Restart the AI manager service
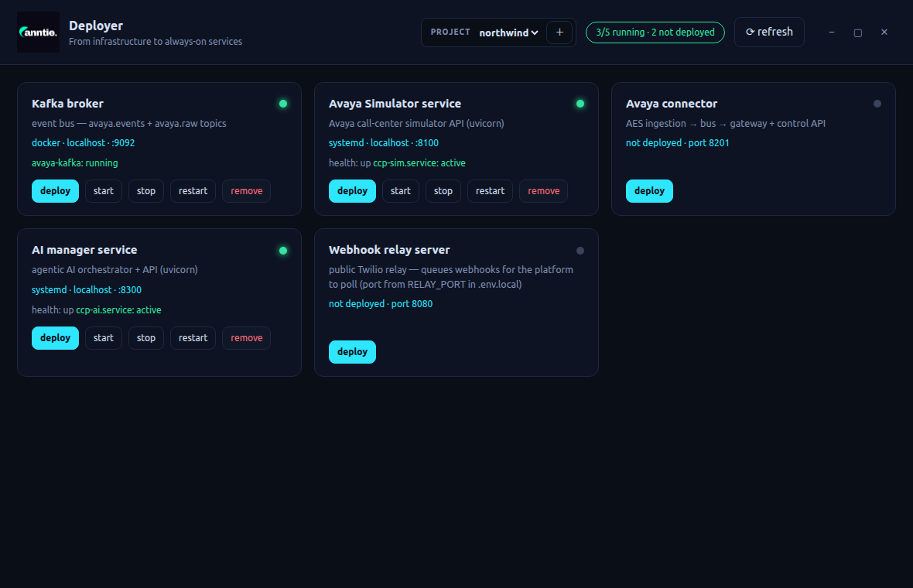Image resolution: width=913 pixels, height=588 pixels. (193, 337)
